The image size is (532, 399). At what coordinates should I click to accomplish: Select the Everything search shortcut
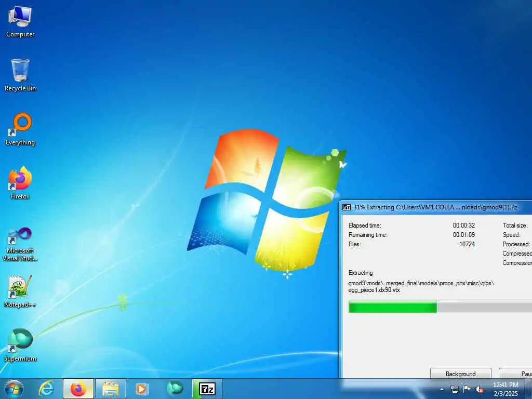20,129
